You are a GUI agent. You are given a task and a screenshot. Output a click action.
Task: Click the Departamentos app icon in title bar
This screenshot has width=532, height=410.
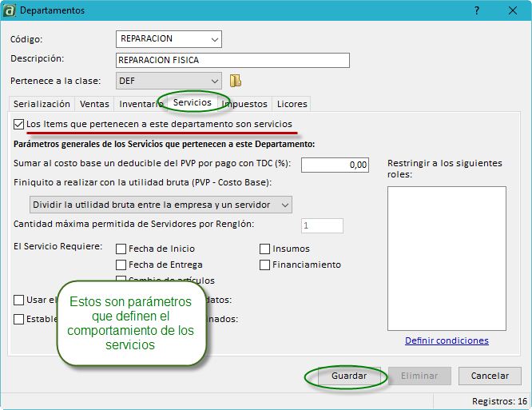pos(10,10)
